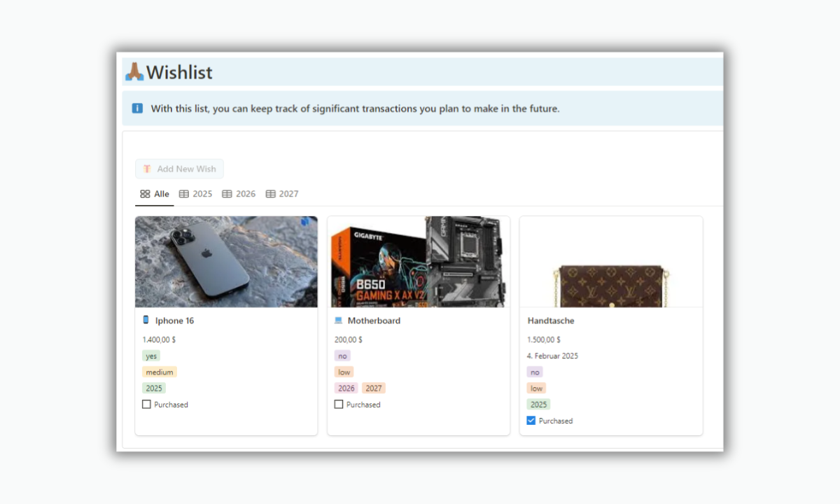Click the iPhone cover photo

(226, 262)
